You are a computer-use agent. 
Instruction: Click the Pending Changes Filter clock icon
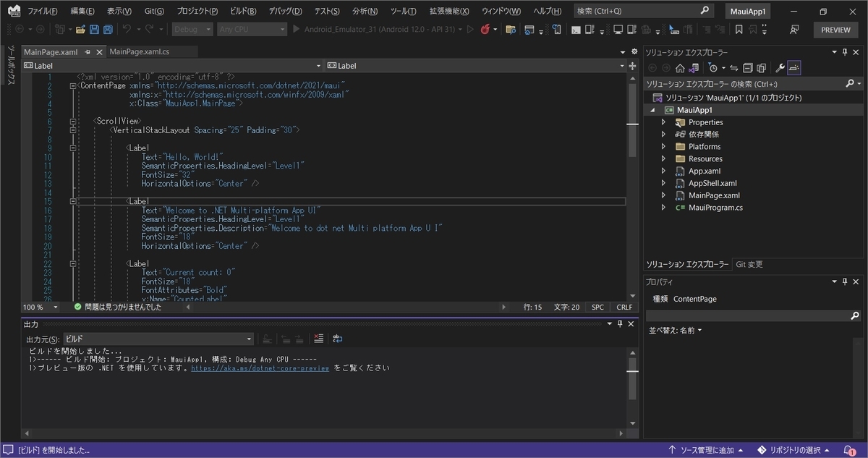(x=713, y=68)
